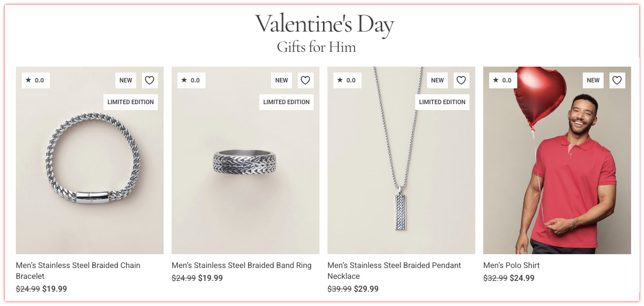Screen dimensions: 644x306
Task: Click the star rating badge on the polo shirt
Action: [503, 80]
